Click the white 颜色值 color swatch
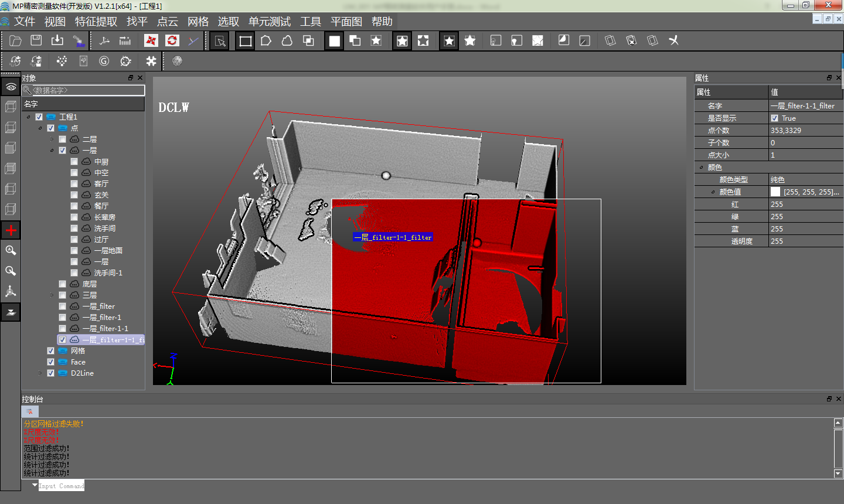This screenshot has height=504, width=844. click(775, 192)
